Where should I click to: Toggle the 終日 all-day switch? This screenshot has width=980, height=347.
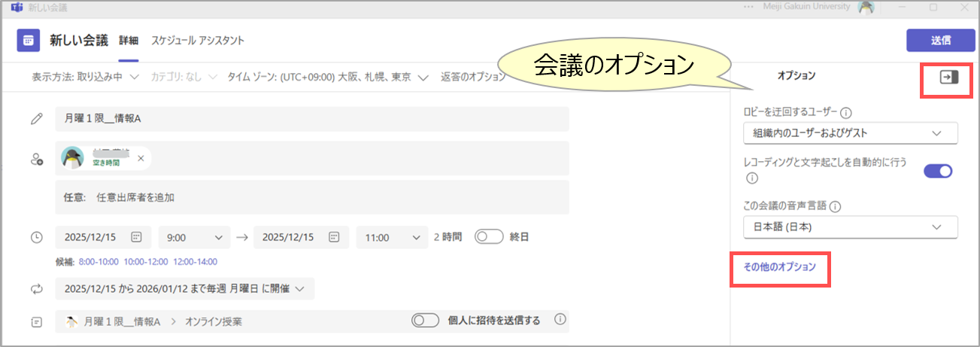pos(488,237)
